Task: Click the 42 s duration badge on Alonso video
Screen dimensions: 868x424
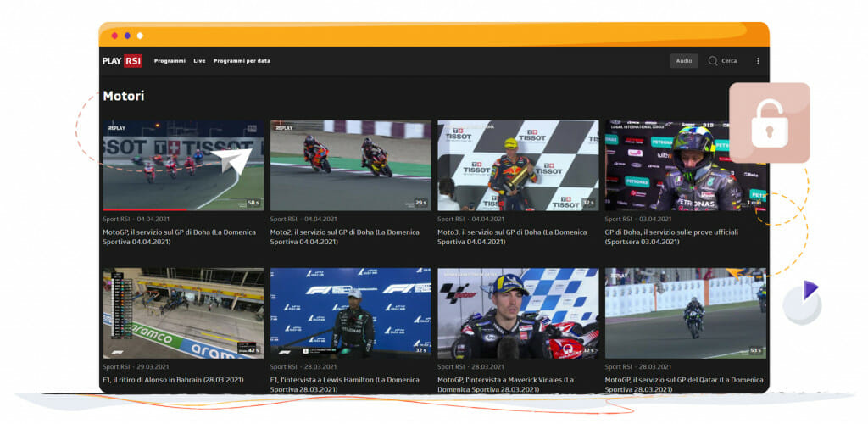Action: (253, 350)
